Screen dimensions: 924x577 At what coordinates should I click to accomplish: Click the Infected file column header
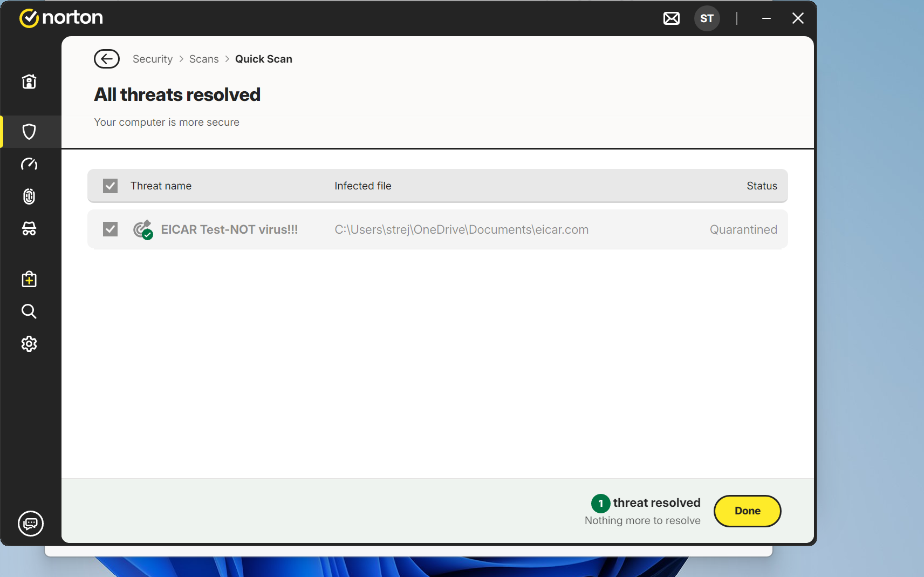tap(363, 186)
